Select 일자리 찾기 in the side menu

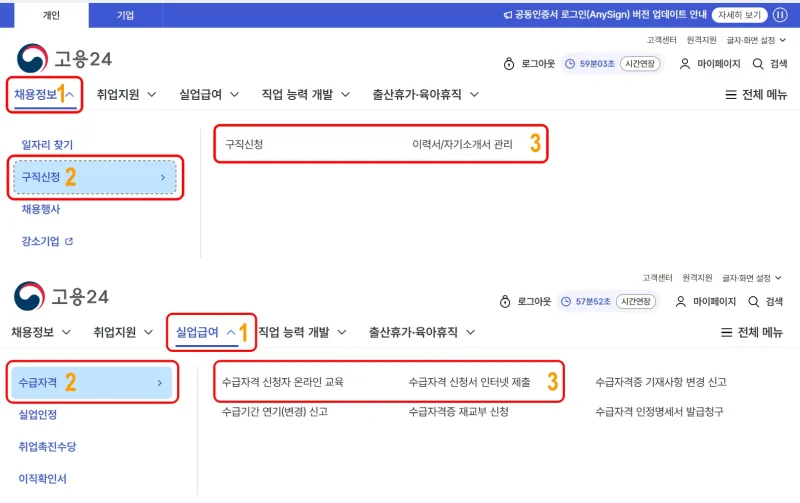[x=47, y=145]
